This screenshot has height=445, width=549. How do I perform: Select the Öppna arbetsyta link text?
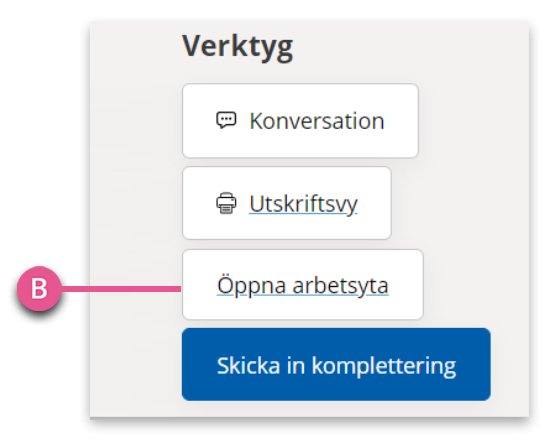tap(303, 286)
